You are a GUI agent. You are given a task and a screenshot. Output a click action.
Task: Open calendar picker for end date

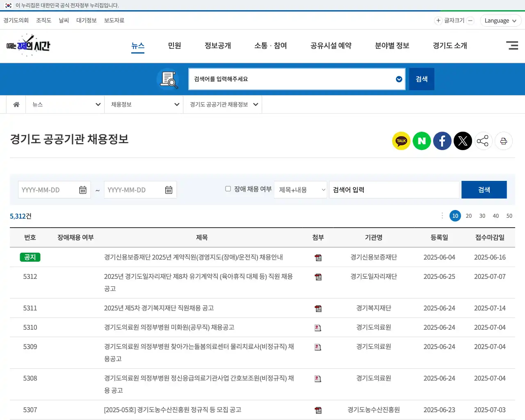click(169, 190)
